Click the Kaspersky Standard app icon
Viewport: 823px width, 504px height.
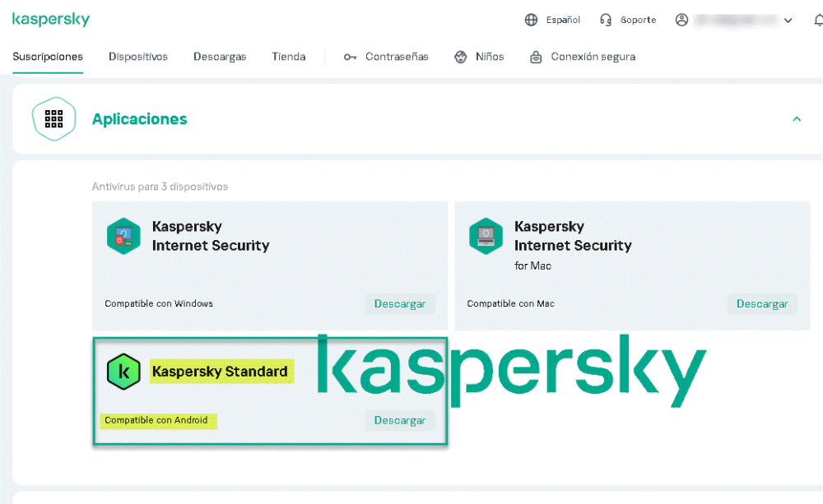point(123,372)
